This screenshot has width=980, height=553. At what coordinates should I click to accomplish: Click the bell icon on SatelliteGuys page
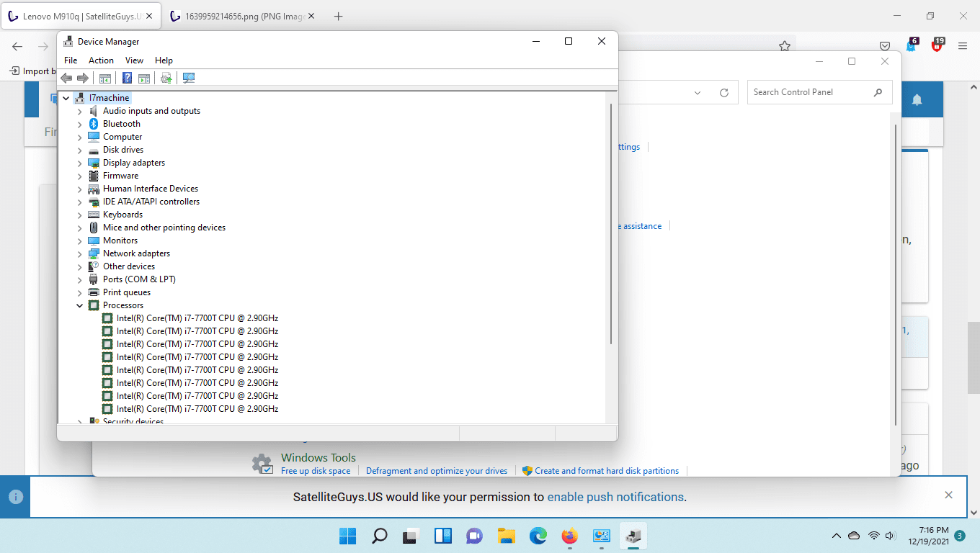[x=917, y=99]
